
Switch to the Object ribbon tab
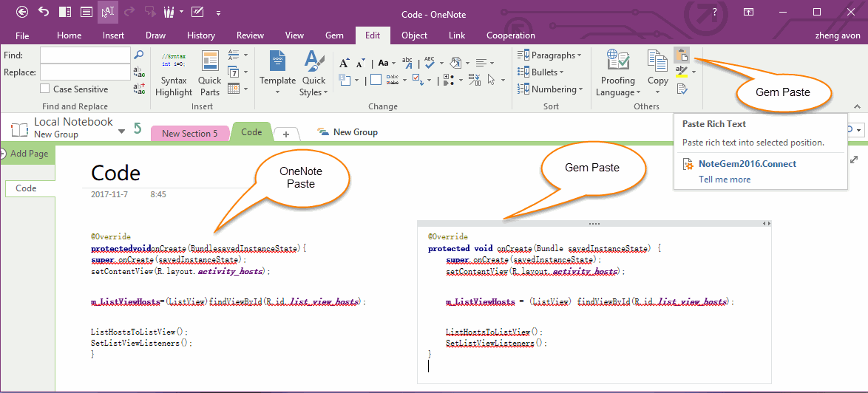(414, 35)
